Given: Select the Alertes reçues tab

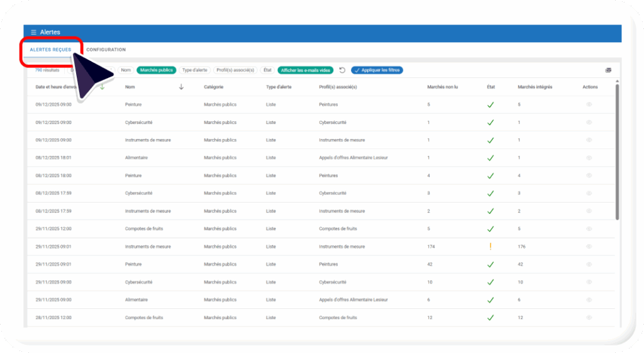Looking at the screenshot, I should 50,50.
